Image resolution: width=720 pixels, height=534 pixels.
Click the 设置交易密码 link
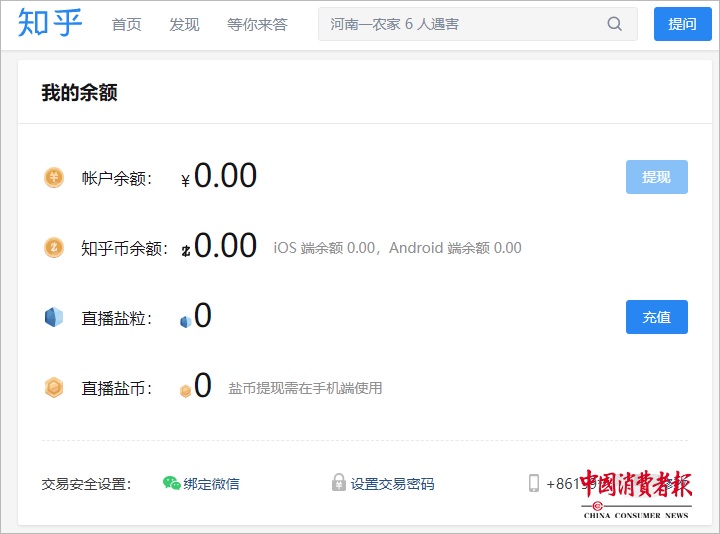click(392, 484)
